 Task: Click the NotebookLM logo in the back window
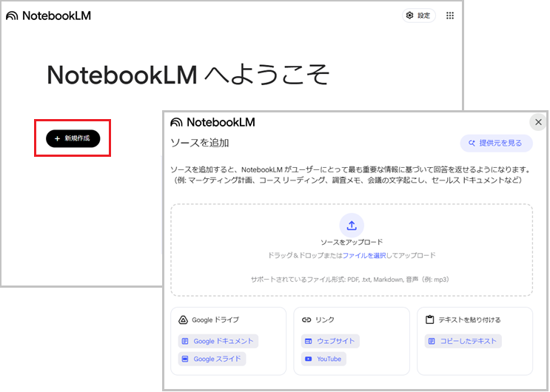(x=48, y=16)
